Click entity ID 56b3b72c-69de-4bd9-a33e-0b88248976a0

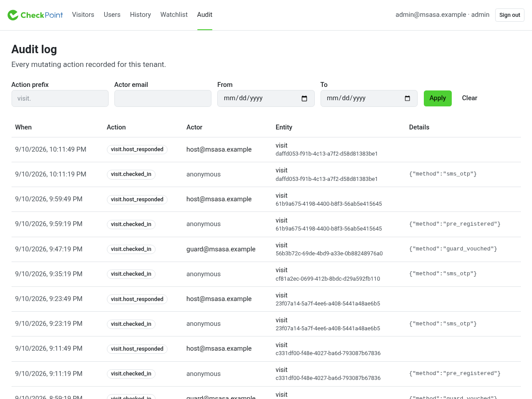tap(329, 254)
